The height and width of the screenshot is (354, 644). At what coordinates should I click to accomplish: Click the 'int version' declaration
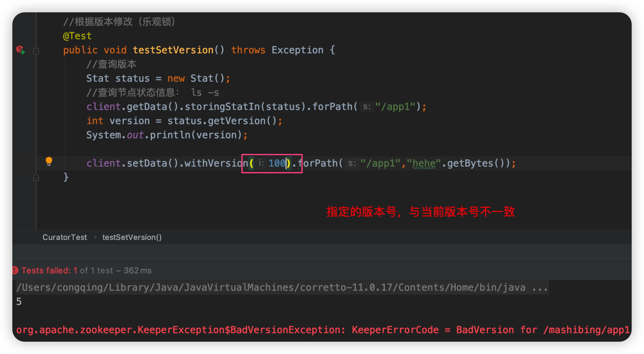pyautogui.click(x=118, y=121)
